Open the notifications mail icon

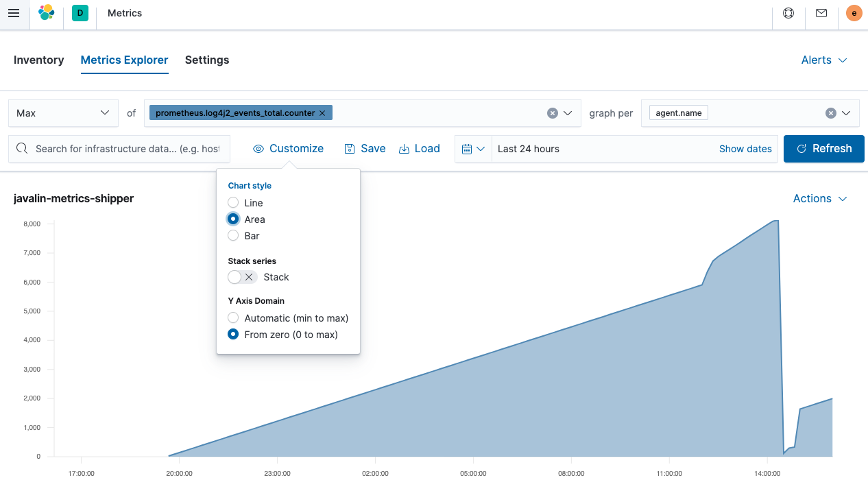pyautogui.click(x=821, y=12)
